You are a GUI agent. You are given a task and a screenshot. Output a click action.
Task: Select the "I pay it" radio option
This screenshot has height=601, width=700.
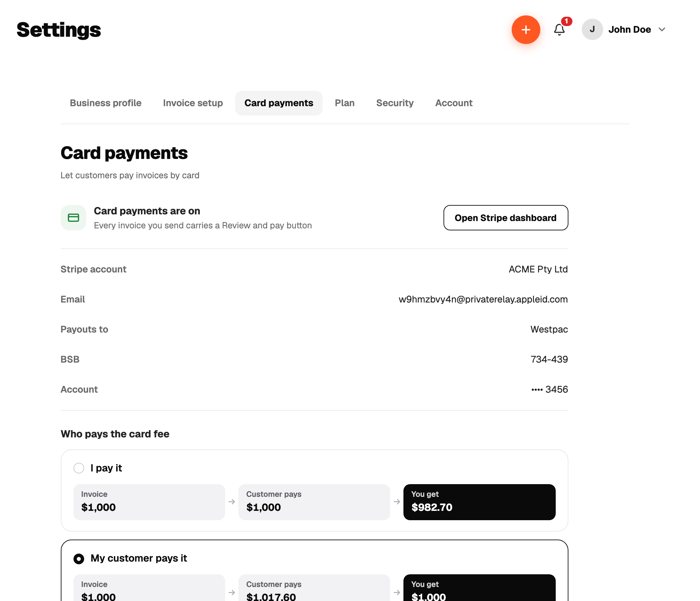pos(79,468)
